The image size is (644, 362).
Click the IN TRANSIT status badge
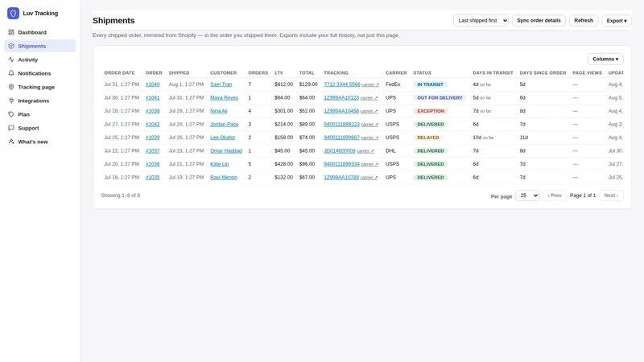[430, 84]
